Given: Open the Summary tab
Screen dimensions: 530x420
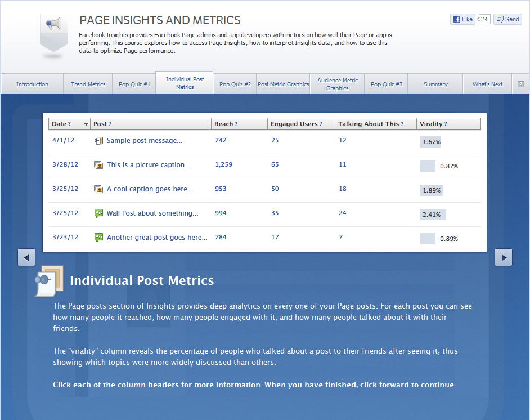Looking at the screenshot, I should click(x=435, y=84).
